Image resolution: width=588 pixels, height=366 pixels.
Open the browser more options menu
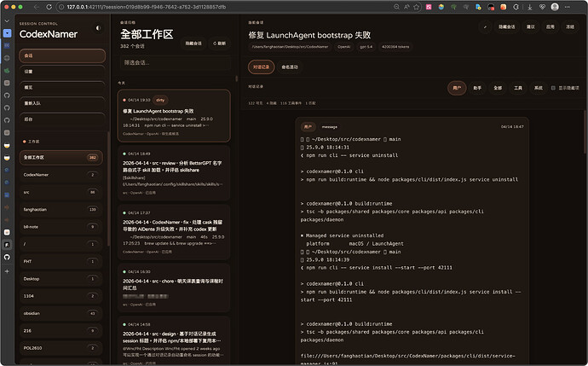[x=568, y=7]
